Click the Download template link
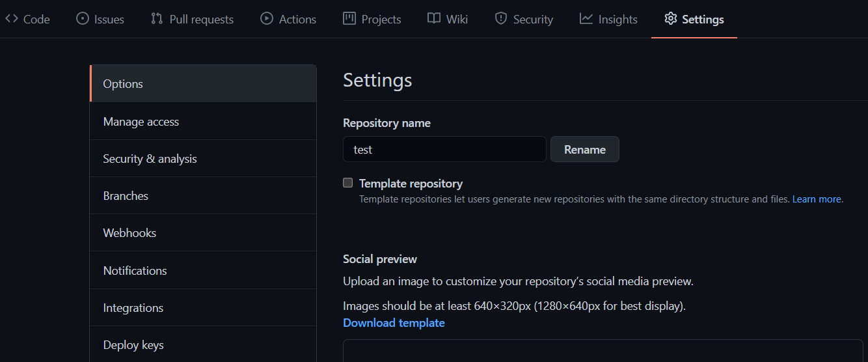This screenshot has width=868, height=362. coord(394,323)
